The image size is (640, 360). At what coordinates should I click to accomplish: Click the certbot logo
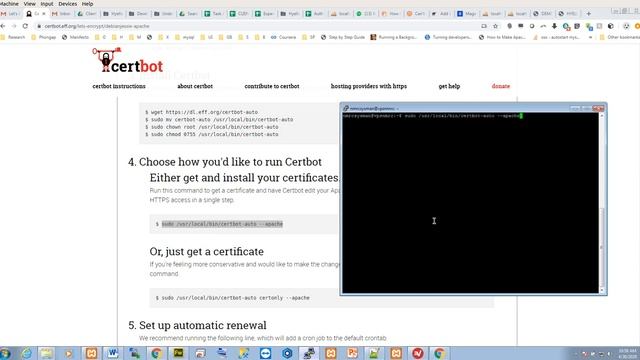click(127, 60)
